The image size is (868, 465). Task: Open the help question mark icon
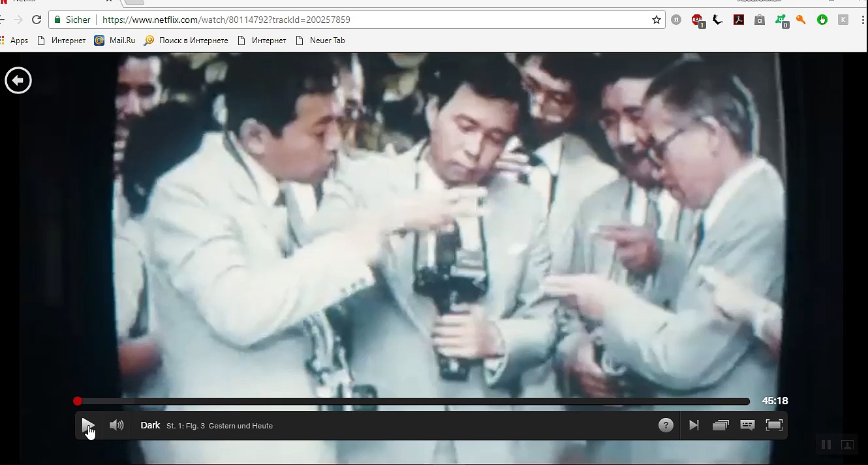pos(666,426)
